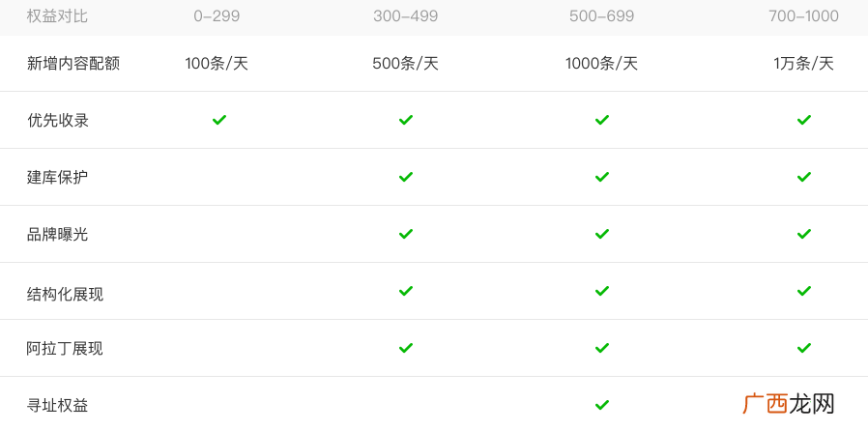Click the 新增内容配额 row label
This screenshot has width=868, height=431.
(73, 64)
